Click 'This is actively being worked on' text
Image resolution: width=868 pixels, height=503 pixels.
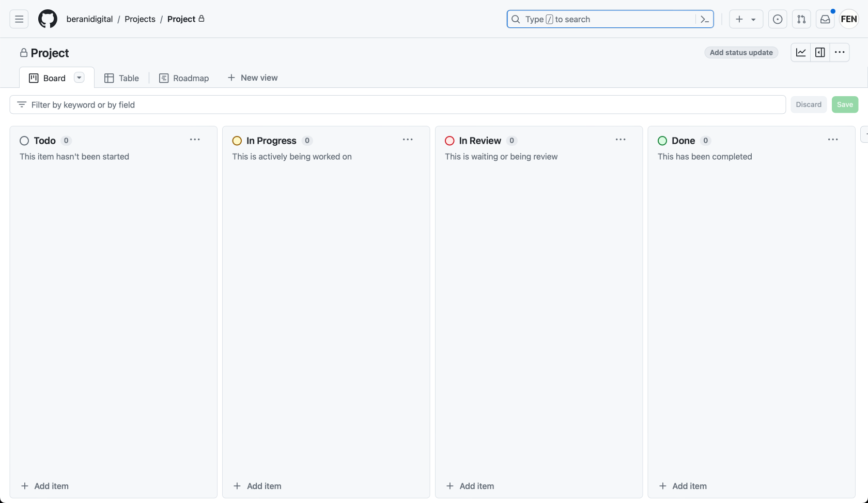coord(292,157)
